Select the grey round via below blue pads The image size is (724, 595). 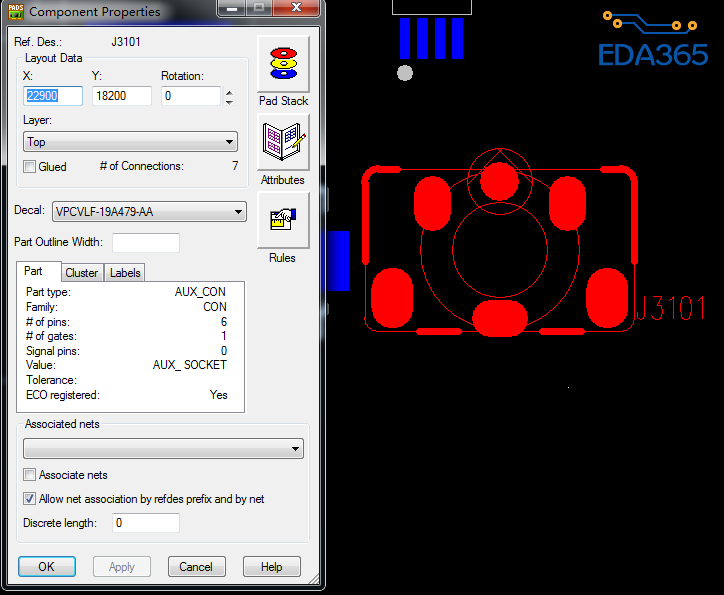click(x=405, y=73)
